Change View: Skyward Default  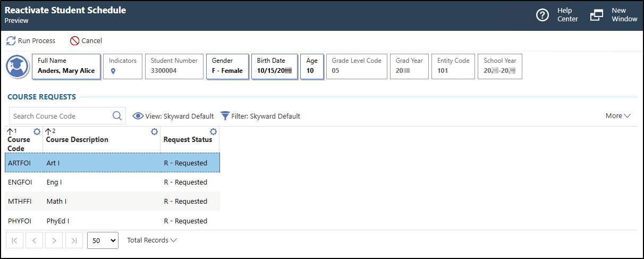coord(173,116)
